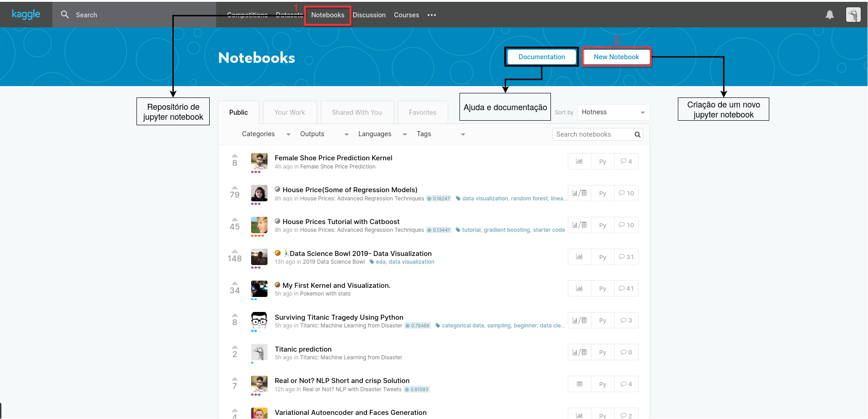This screenshot has height=419, width=868.
Task: Open comments on Female Shoe Price Prediction Kernel
Action: click(626, 161)
